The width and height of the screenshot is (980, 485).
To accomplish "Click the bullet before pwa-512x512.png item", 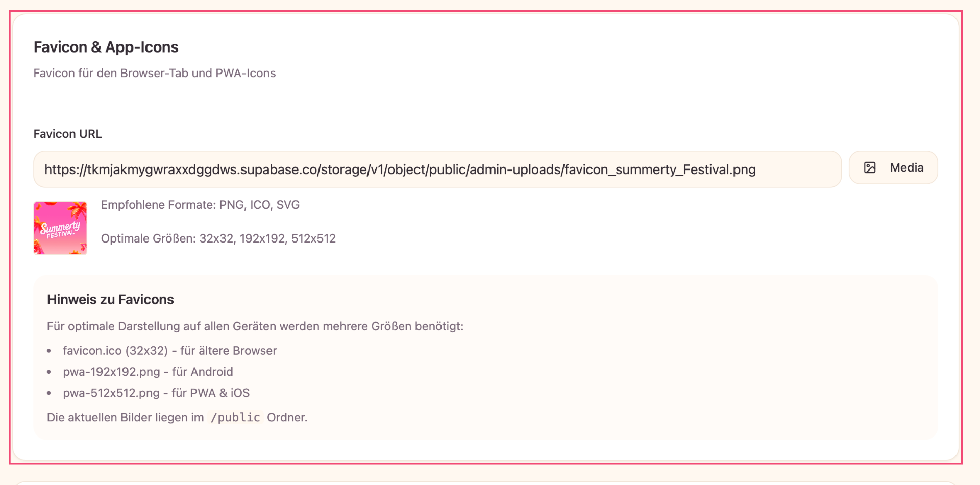I will pos(49,393).
